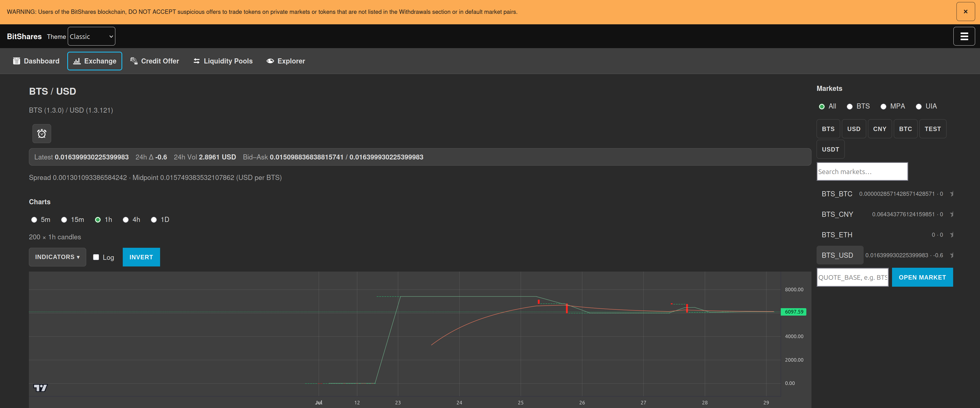Image resolution: width=980 pixels, height=408 pixels.
Task: Open the Credit Offer tab
Action: (x=154, y=61)
